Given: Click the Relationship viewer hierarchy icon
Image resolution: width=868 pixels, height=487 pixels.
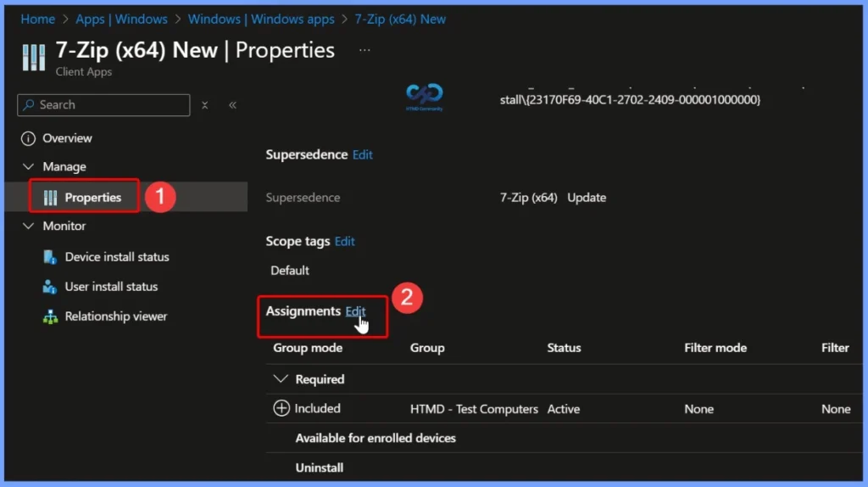Looking at the screenshot, I should tap(50, 317).
